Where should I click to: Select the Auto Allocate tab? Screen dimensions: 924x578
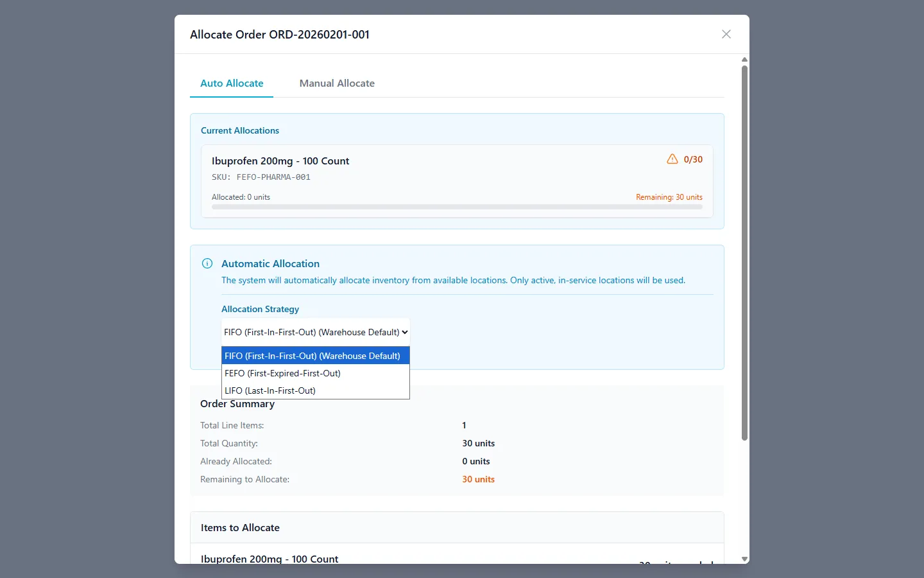[232, 83]
